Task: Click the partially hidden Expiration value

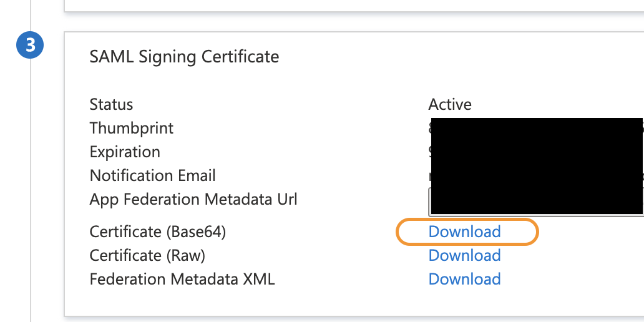Action: point(429,152)
